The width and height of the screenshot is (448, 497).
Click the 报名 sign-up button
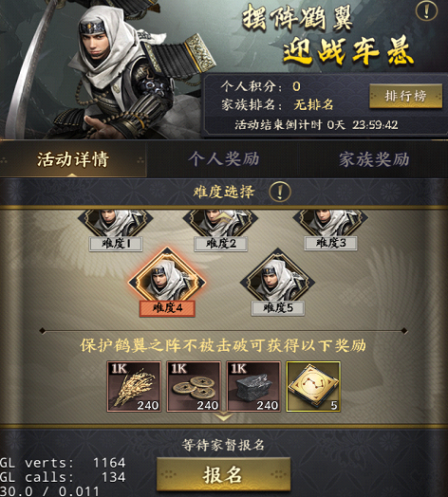[x=223, y=474]
